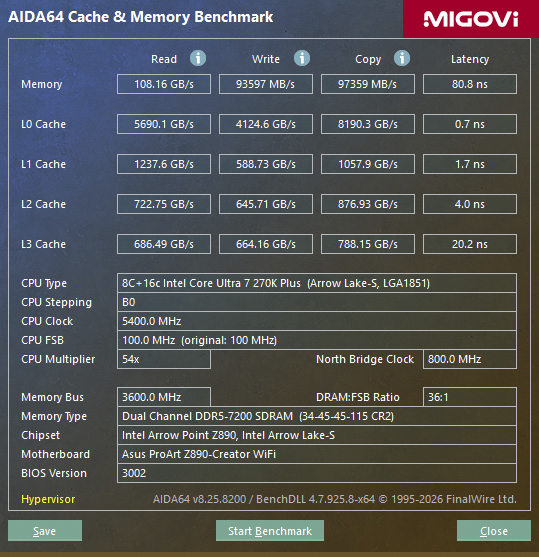Click the Latency column header
539x557 pixels.
(470, 59)
